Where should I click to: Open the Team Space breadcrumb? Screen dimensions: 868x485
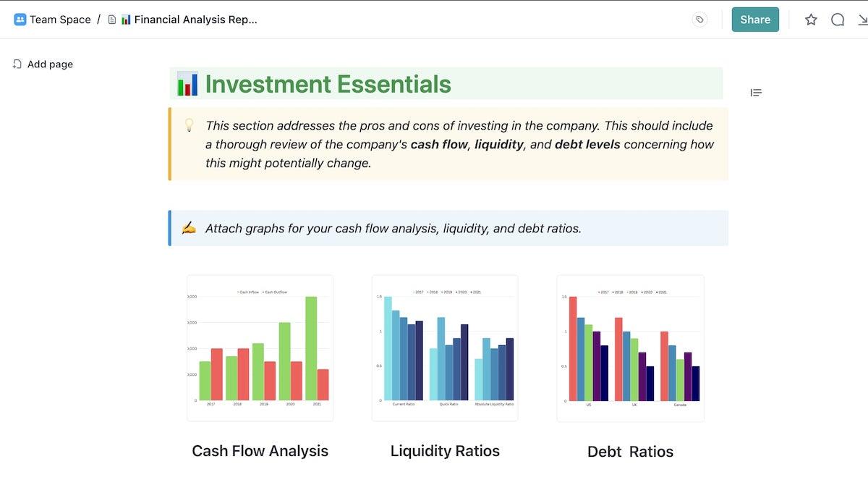click(60, 20)
